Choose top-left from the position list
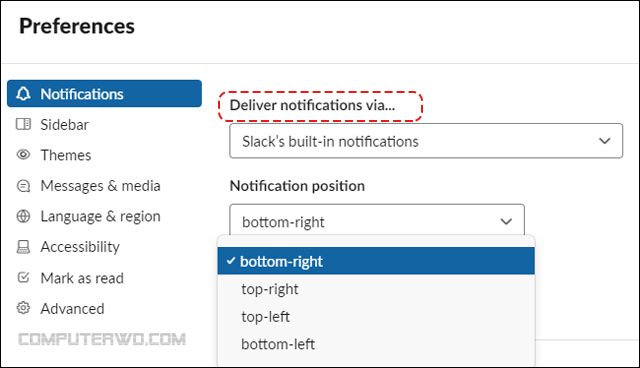The height and width of the screenshot is (368, 640). (376, 317)
